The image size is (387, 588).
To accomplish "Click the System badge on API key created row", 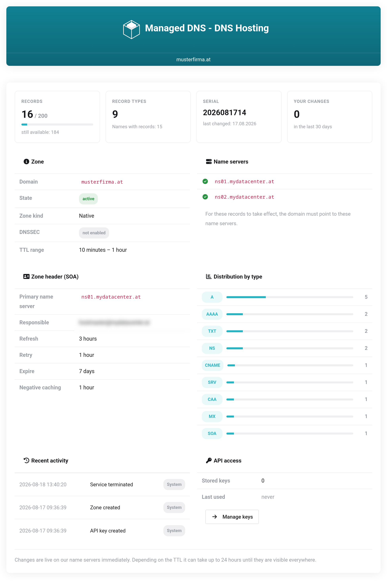I will (x=174, y=531).
